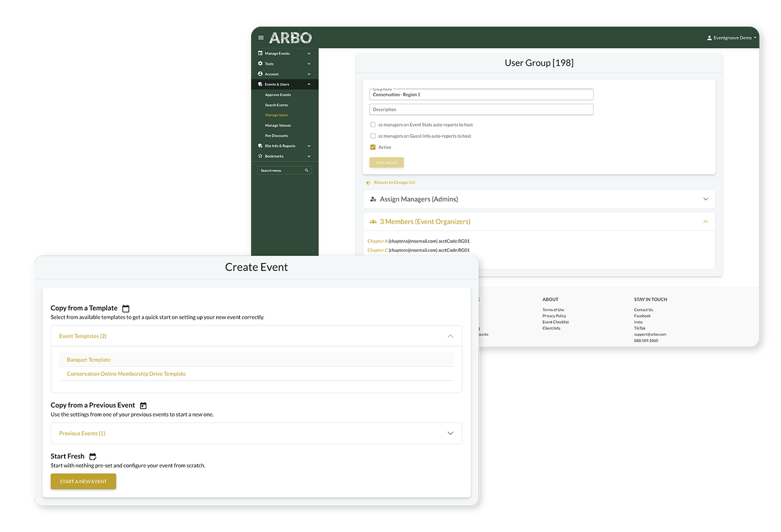Click calendar icon next to Copy from a Previous Event

click(x=143, y=406)
